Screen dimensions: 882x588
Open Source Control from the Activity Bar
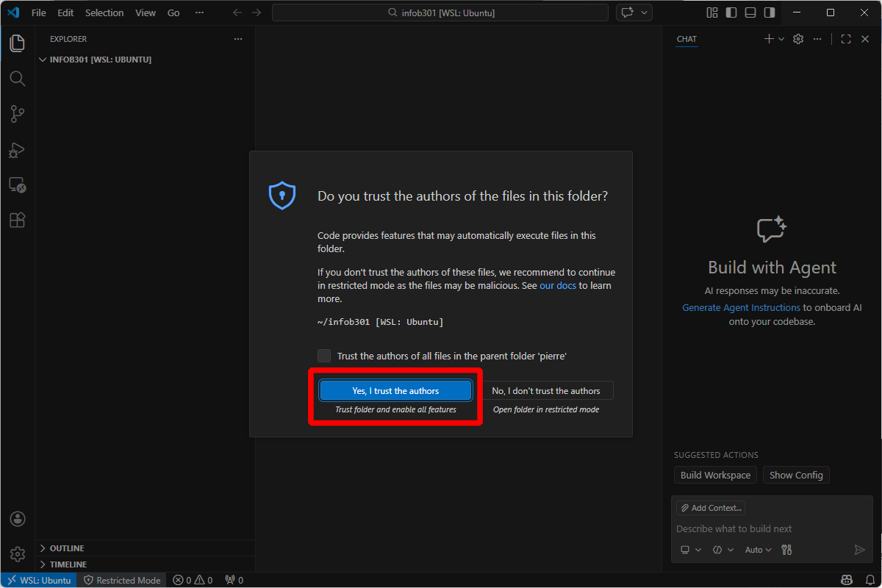(x=17, y=114)
